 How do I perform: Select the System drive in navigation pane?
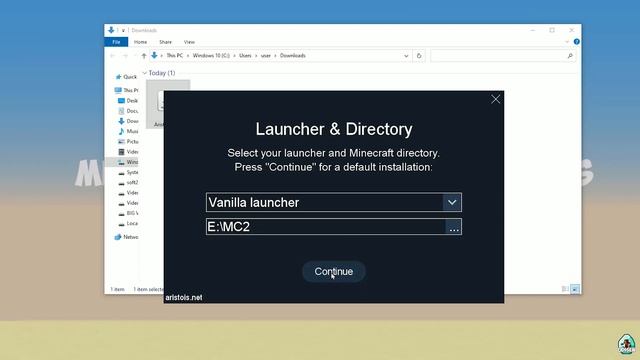[128, 172]
